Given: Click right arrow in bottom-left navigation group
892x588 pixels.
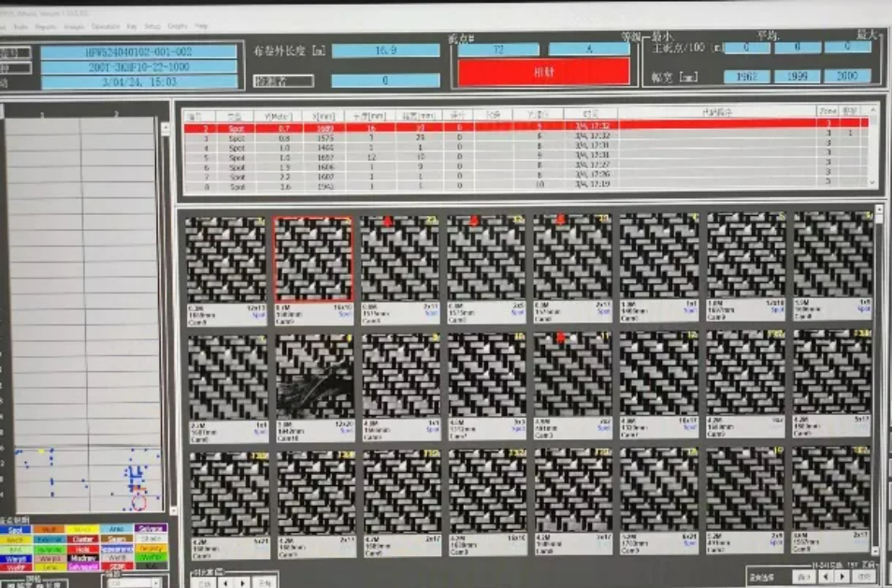Looking at the screenshot, I should pyautogui.click(x=242, y=582).
